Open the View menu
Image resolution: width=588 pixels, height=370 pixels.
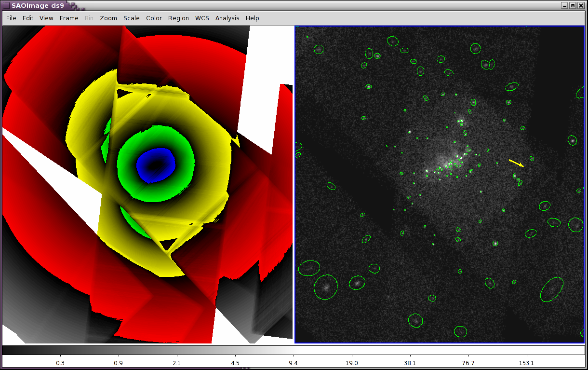[46, 18]
